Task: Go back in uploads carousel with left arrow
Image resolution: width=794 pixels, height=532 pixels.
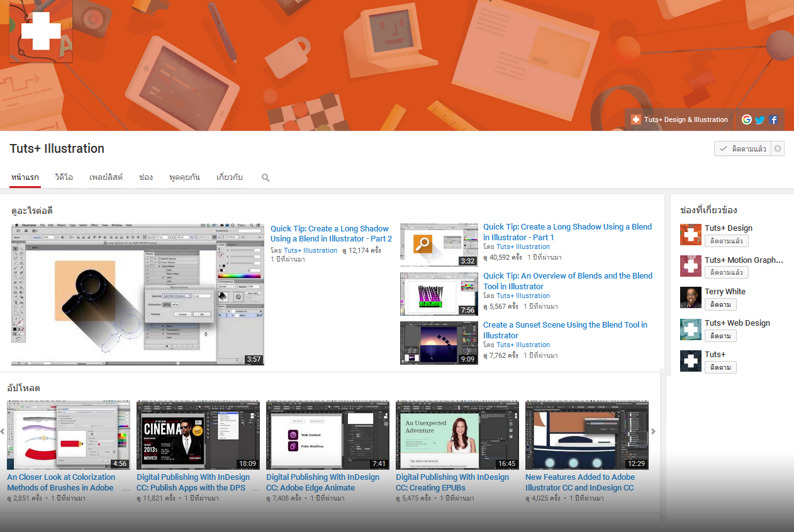Action: coord(2,431)
